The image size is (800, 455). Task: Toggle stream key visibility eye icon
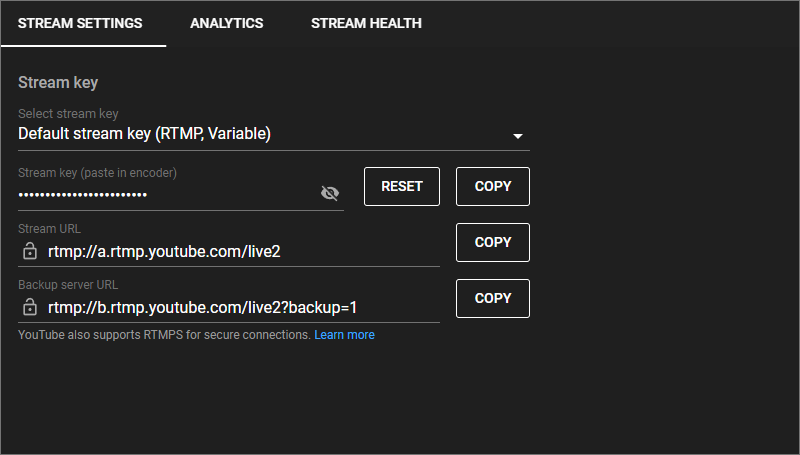[330, 193]
